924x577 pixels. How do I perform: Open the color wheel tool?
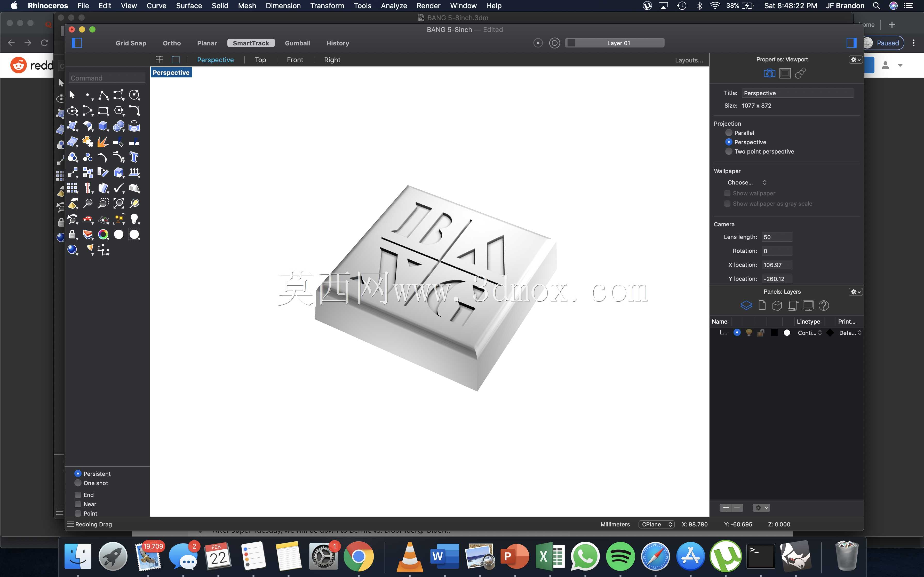[103, 234]
